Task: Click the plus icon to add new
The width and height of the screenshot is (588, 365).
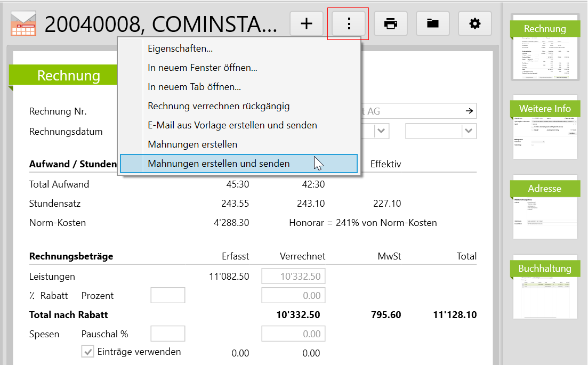Action: (307, 24)
